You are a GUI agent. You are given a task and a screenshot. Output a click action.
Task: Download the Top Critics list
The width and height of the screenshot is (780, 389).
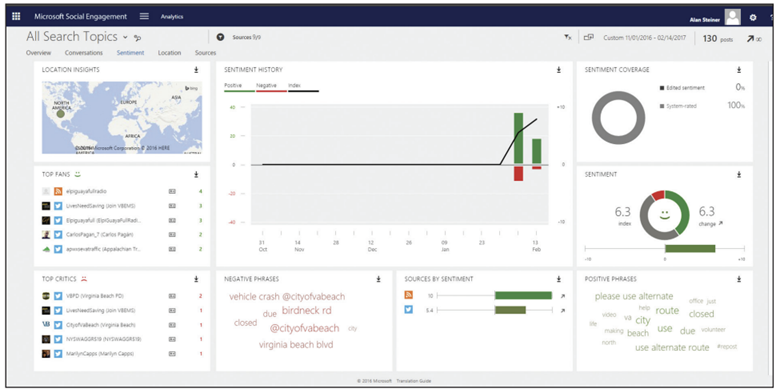[196, 279]
